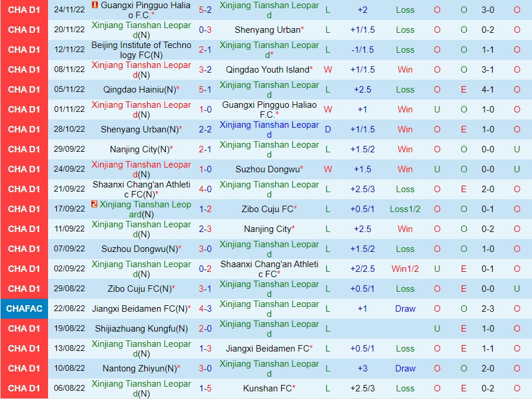Open Jiangxi Beidamen FC(N) on 22/08/22
This screenshot has width=532, height=399.
coord(141,309)
